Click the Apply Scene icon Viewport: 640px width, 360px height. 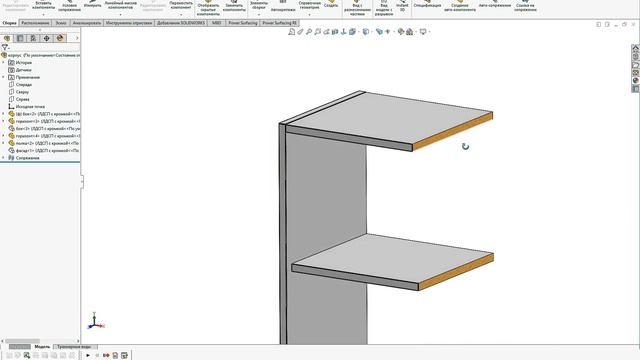coord(409,31)
